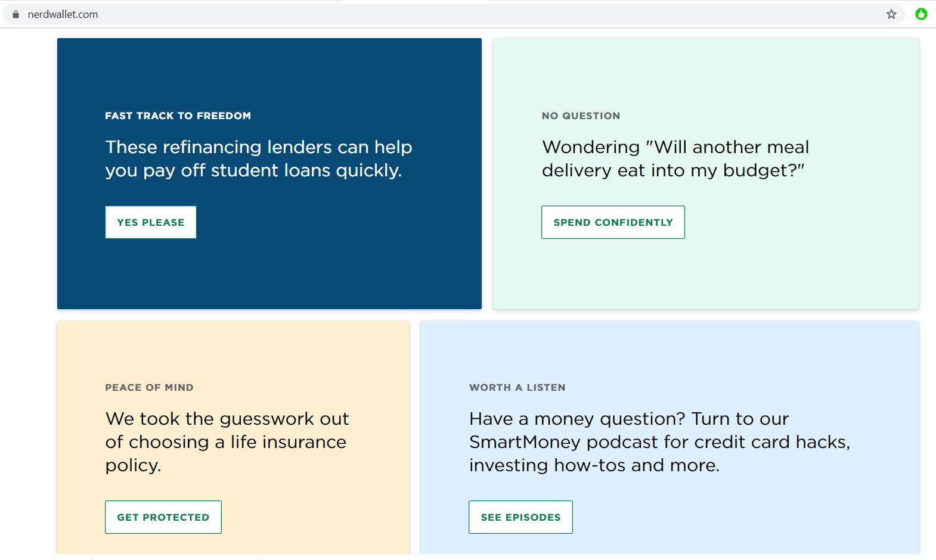Click the nerdwallet.com URL field
This screenshot has width=936, height=560.
[x=453, y=14]
